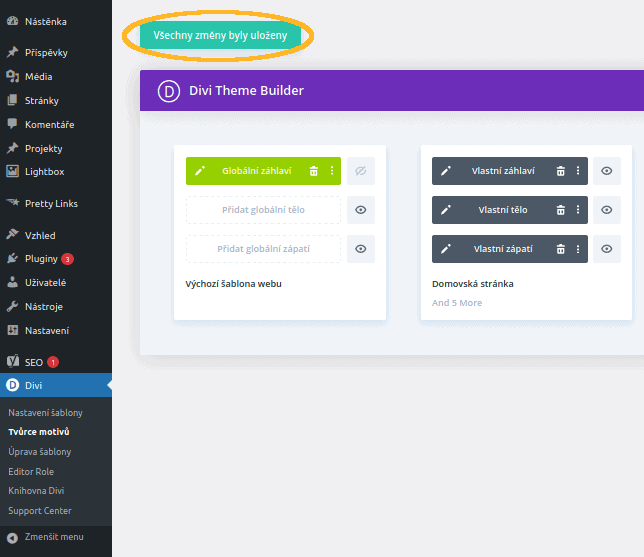Edit Vlastní zápatí with pencil icon

[x=446, y=249]
